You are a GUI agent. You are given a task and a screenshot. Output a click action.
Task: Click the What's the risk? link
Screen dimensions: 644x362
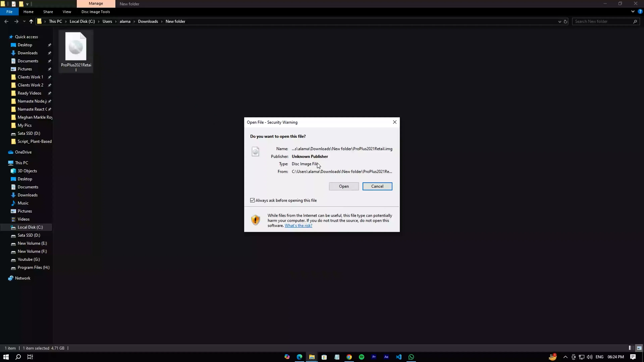(x=298, y=225)
